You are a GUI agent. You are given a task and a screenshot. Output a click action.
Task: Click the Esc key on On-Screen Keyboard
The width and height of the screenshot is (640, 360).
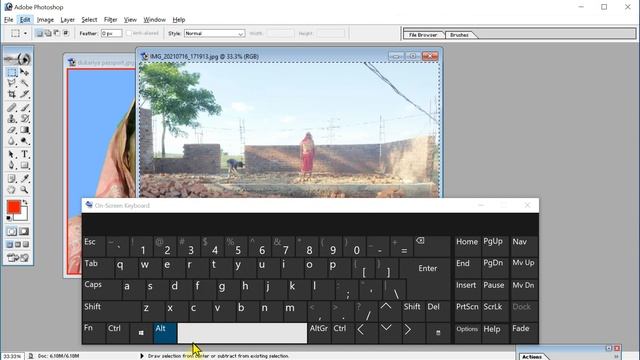pos(94,246)
